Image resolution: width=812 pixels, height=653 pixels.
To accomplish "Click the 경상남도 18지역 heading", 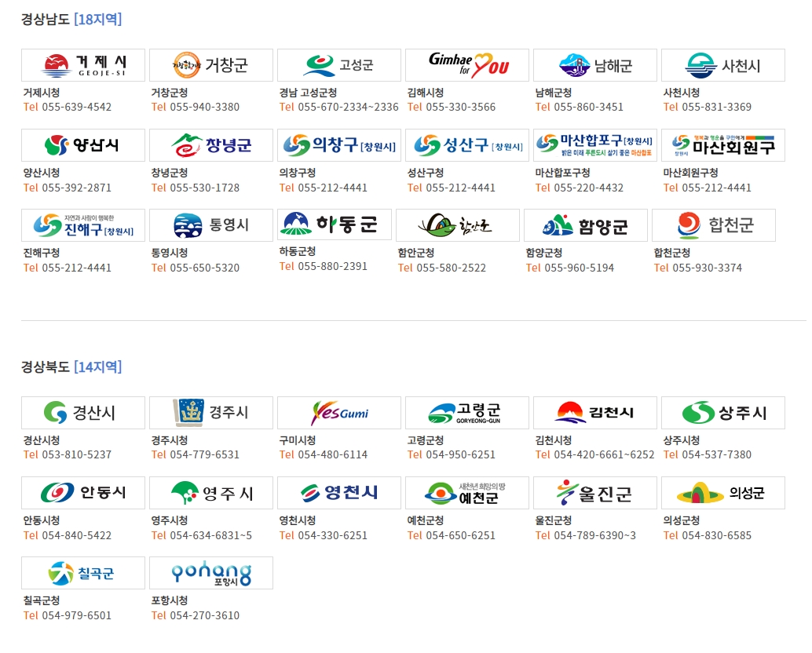I will [x=71, y=19].
